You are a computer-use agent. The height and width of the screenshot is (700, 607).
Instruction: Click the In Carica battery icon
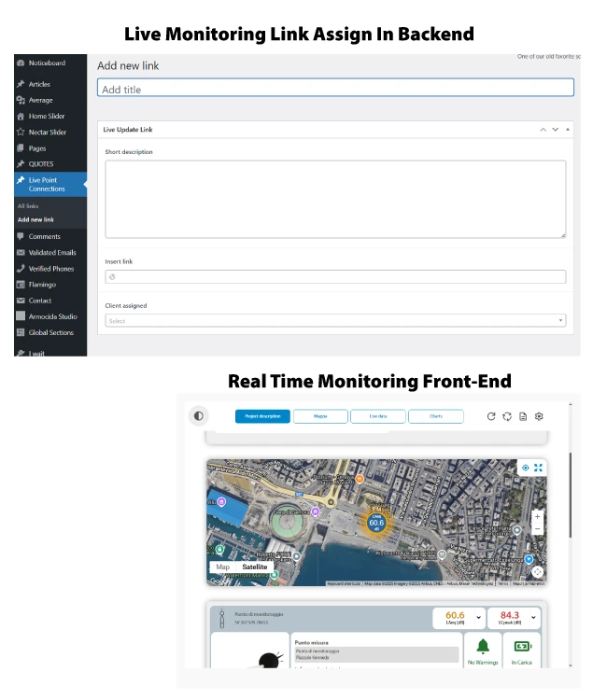(x=522, y=647)
